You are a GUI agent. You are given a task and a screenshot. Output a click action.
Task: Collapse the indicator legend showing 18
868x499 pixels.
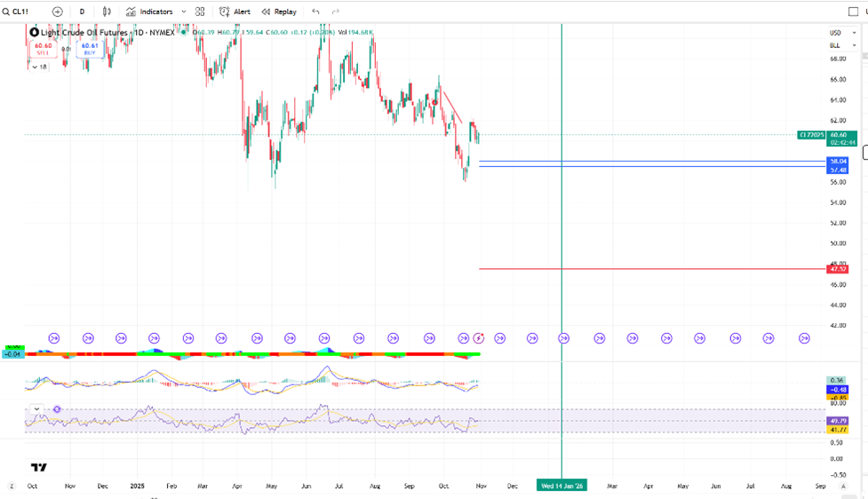coord(36,67)
